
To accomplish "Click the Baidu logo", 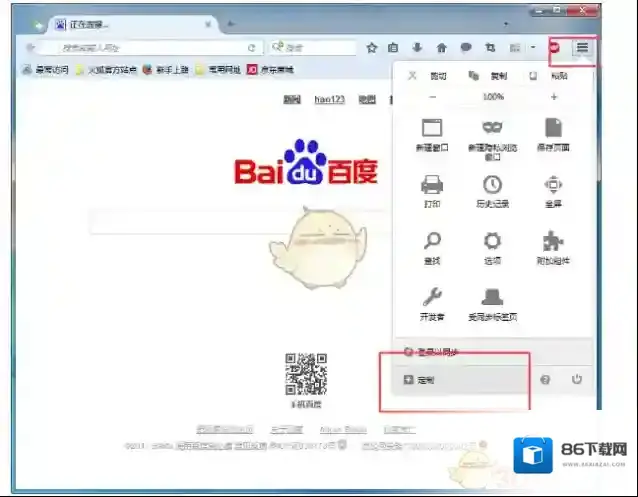I will [306, 162].
